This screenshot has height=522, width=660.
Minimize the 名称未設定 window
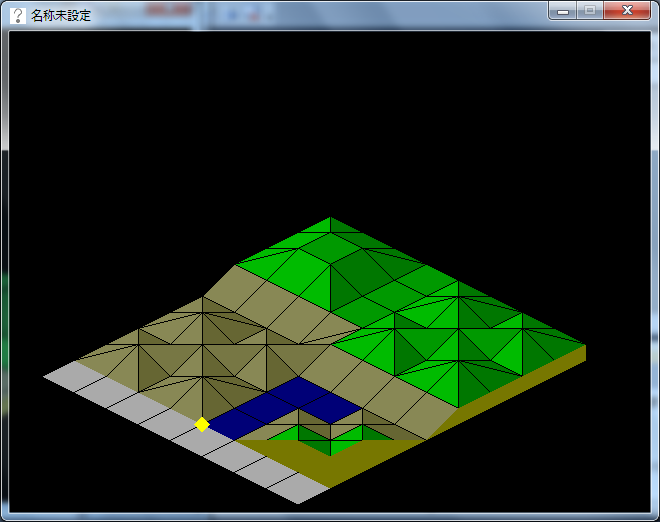564,10
